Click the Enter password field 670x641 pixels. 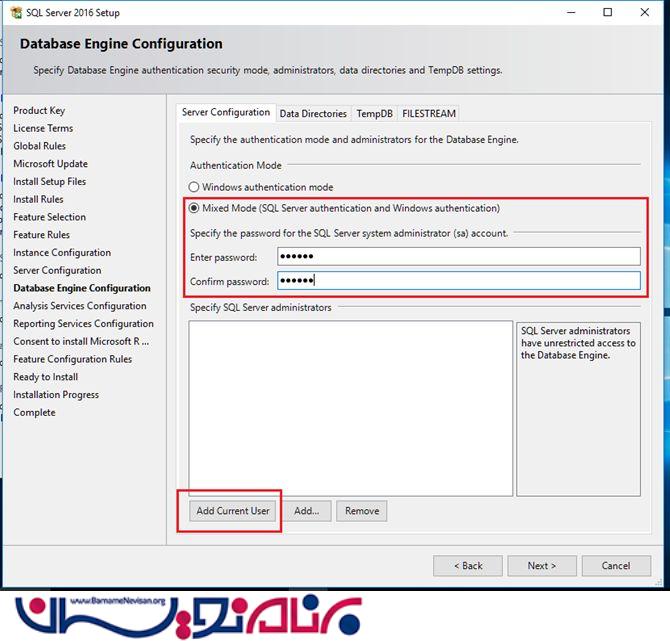click(x=457, y=257)
